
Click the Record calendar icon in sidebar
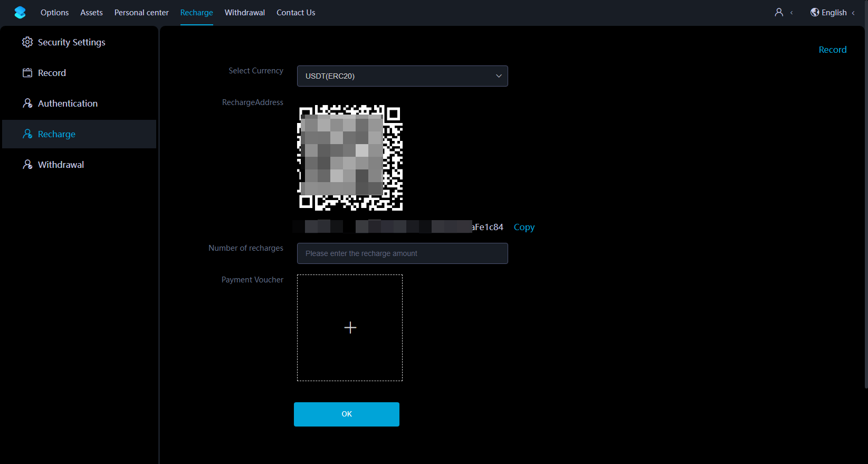pyautogui.click(x=27, y=73)
